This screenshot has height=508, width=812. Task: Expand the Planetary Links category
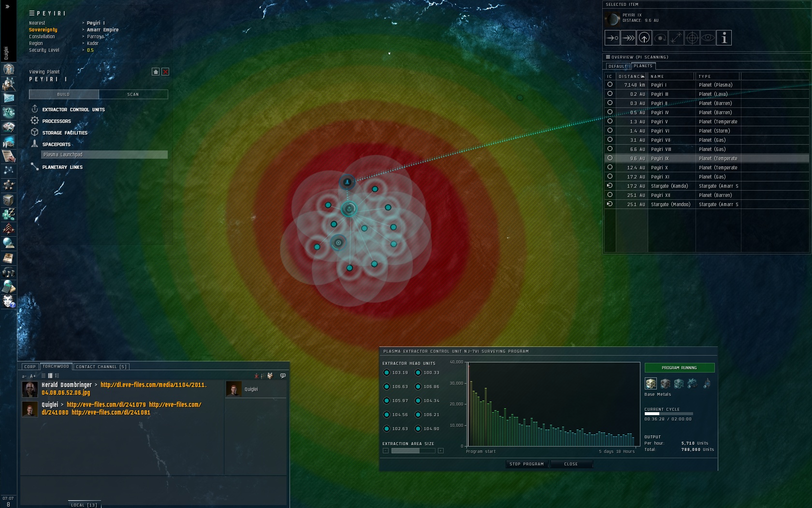click(x=62, y=167)
